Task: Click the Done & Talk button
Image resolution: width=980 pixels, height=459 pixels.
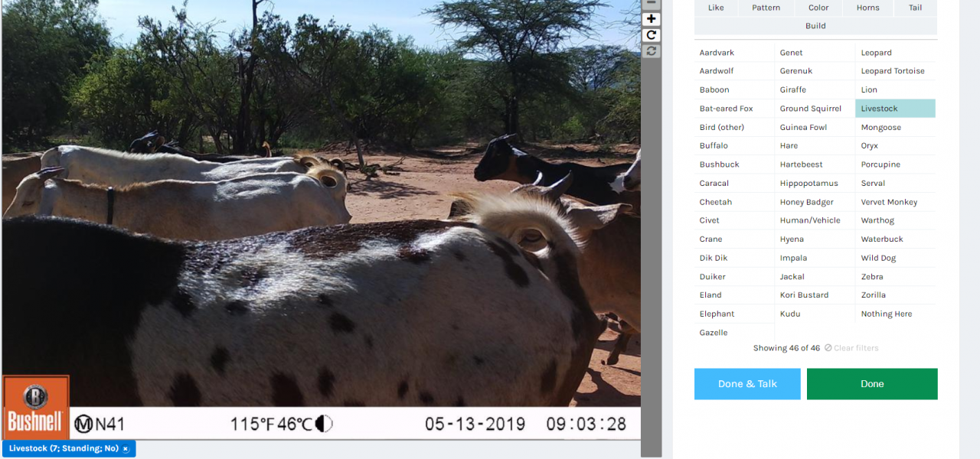Action: [747, 384]
